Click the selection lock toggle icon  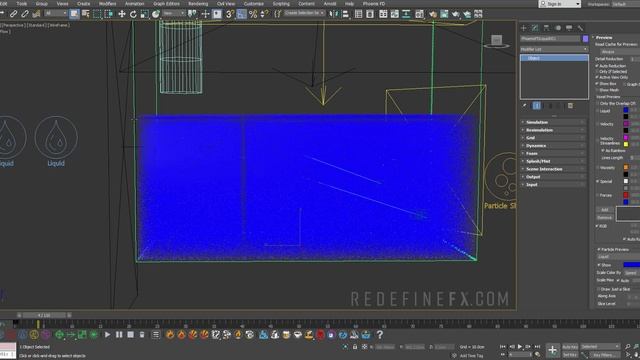tap(355, 347)
